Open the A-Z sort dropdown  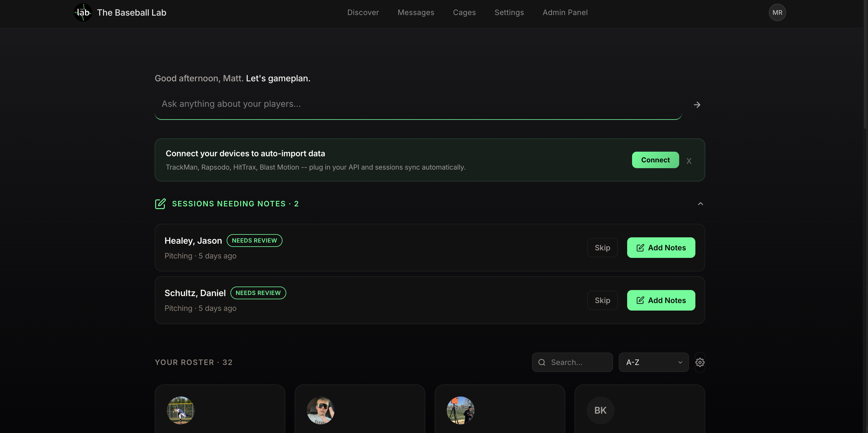(653, 362)
